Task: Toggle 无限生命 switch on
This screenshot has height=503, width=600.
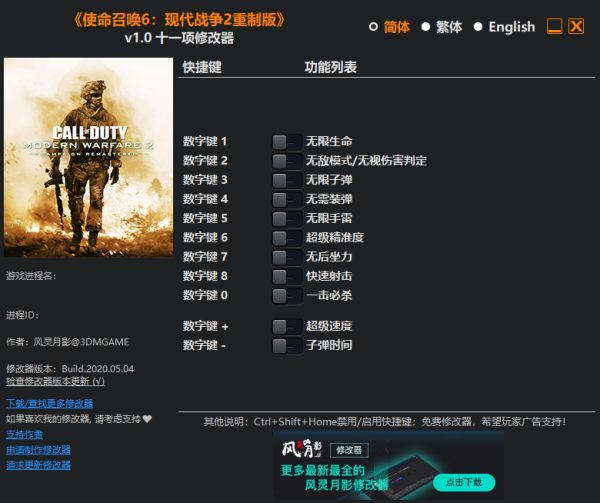Action: (287, 142)
